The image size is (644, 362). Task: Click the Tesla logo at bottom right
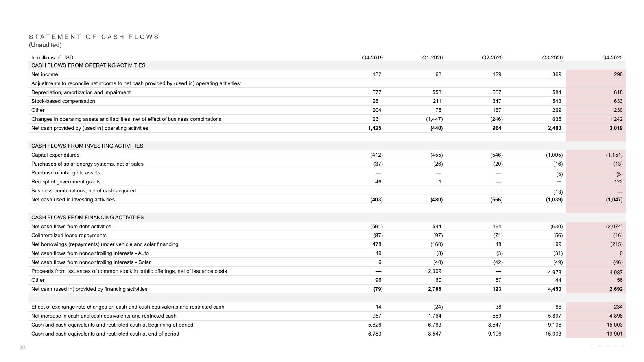coord(608,346)
